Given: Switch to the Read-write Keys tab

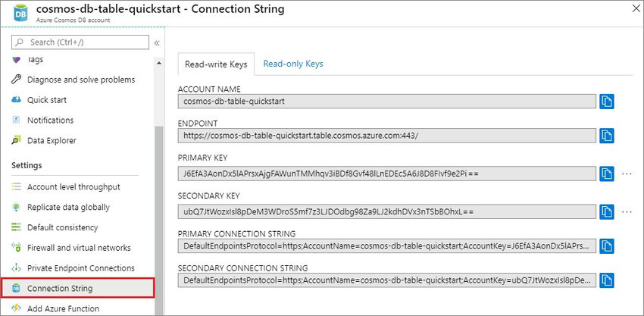Looking at the screenshot, I should click(x=216, y=64).
